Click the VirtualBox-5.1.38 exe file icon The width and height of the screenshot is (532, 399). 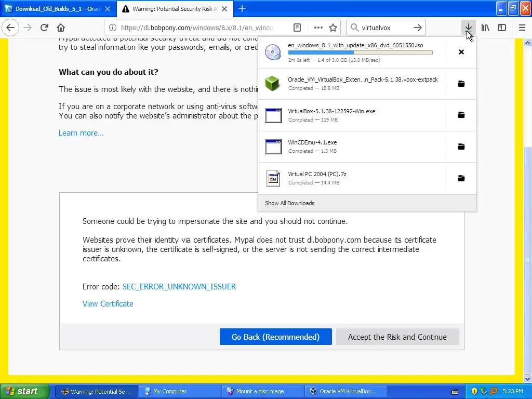click(273, 115)
